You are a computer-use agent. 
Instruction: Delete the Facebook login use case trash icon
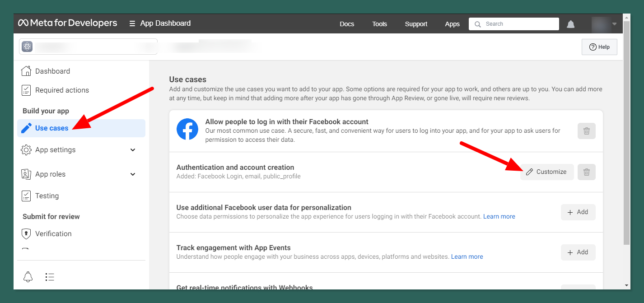click(586, 131)
